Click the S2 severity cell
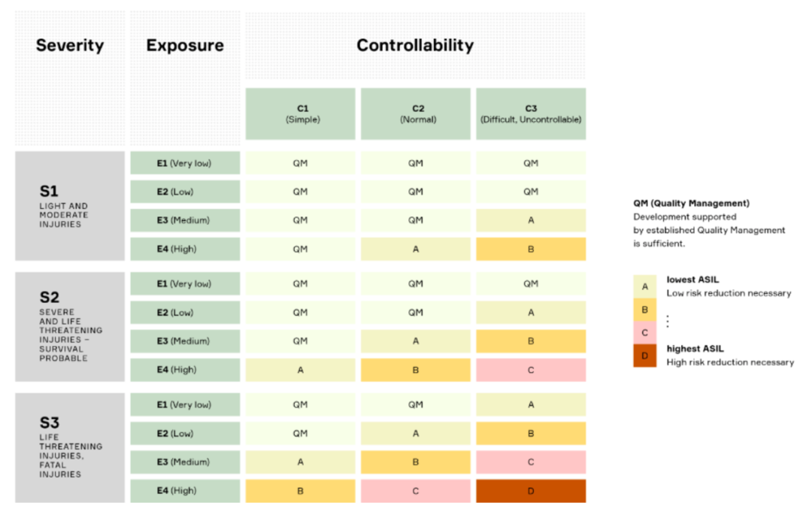Viewport: 812px width, 515px height. tap(70, 326)
